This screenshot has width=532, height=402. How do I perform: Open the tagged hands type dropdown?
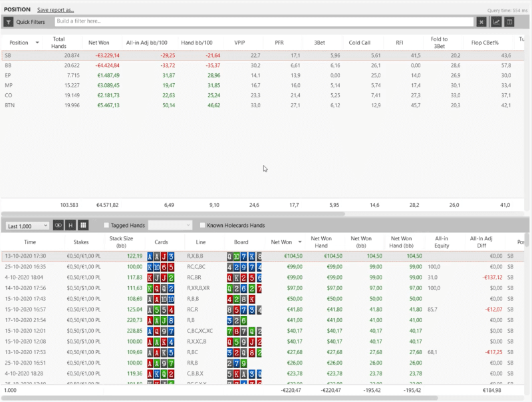170,226
